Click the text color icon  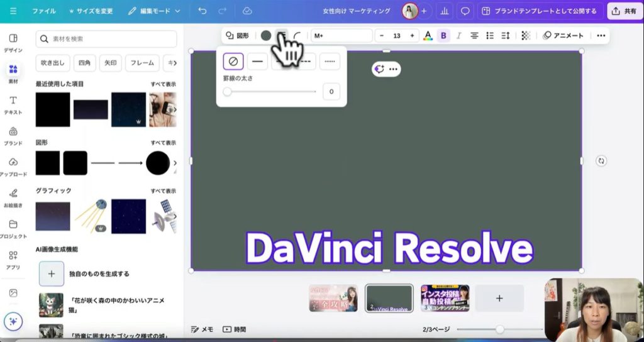(x=428, y=36)
